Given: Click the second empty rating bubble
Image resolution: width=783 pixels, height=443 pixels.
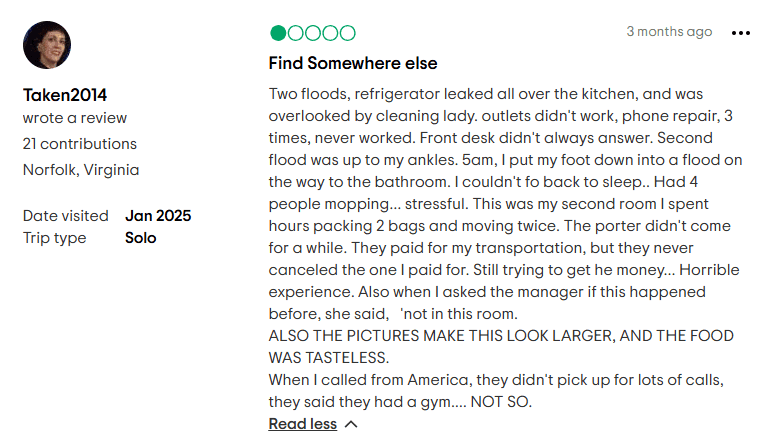Looking at the screenshot, I should 295,33.
